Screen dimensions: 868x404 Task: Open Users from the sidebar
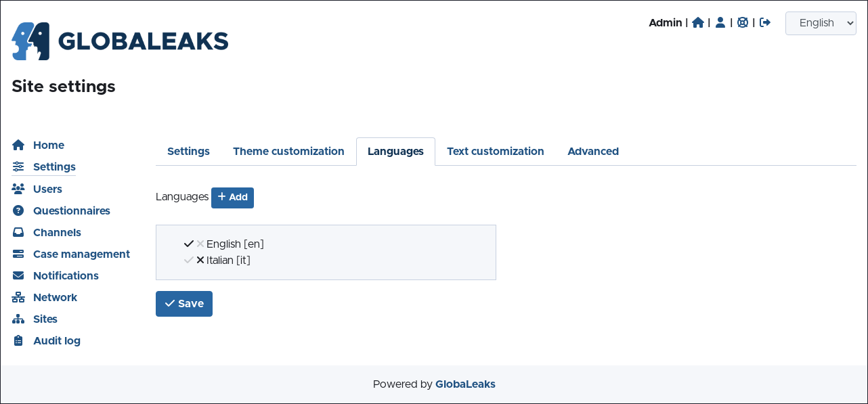click(47, 189)
